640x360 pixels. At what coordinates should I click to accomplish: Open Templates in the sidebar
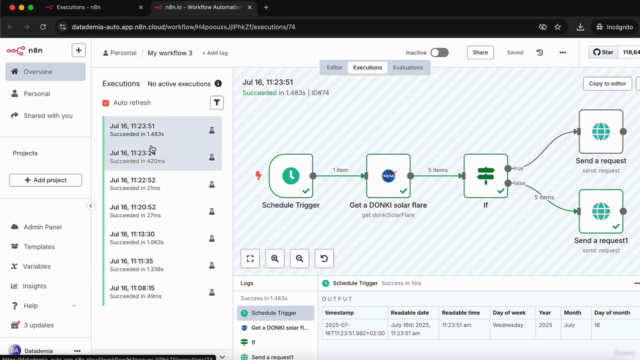pos(45,247)
